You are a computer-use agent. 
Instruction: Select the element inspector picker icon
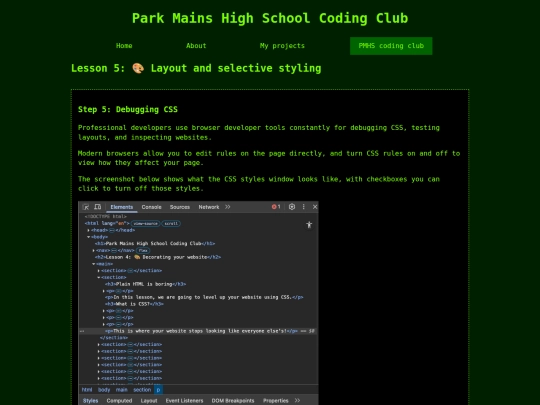pos(86,207)
